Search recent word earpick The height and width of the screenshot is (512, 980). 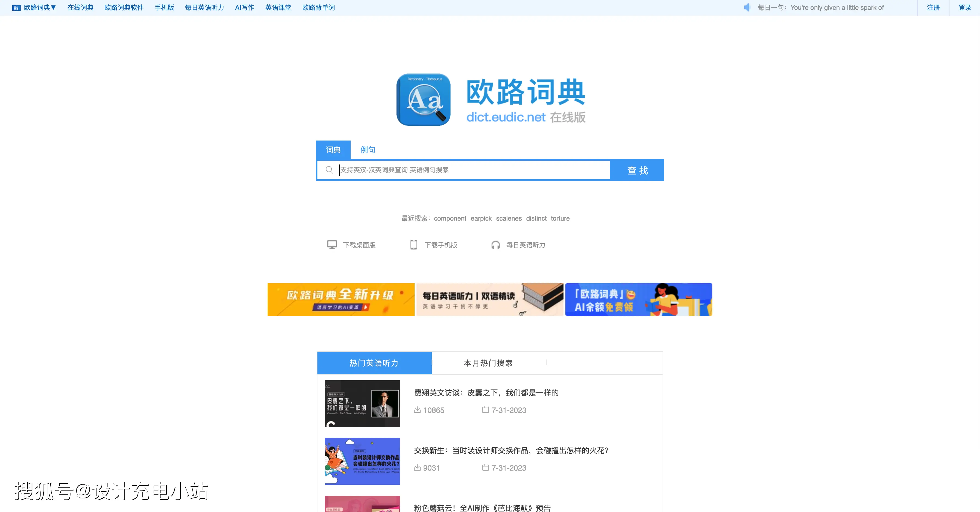point(481,218)
